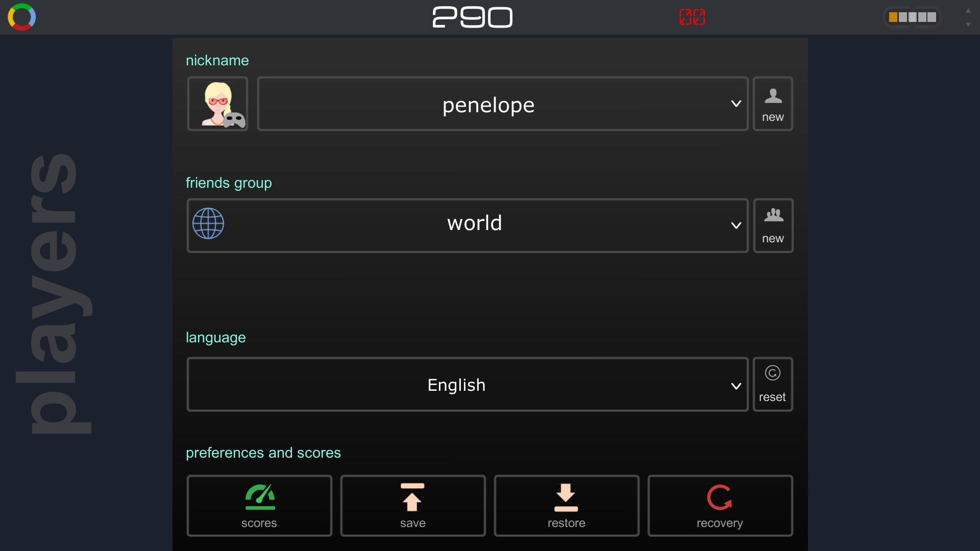Screen dimensions: 980x551
Task: Click the 290 score title
Action: click(x=473, y=17)
